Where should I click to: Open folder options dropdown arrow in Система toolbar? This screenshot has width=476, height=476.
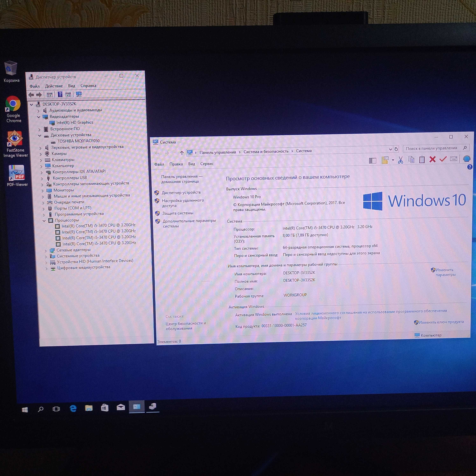pos(393,160)
